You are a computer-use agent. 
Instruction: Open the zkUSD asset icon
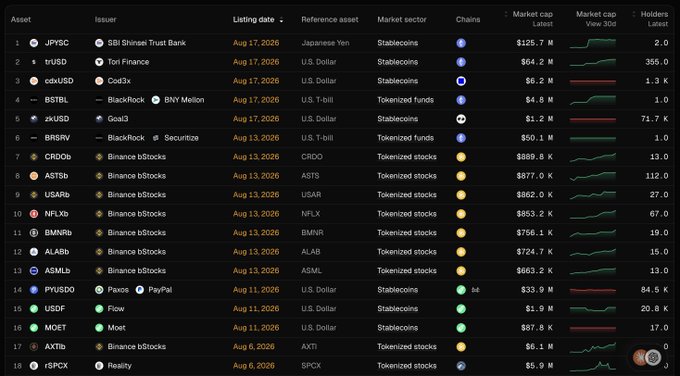34,119
